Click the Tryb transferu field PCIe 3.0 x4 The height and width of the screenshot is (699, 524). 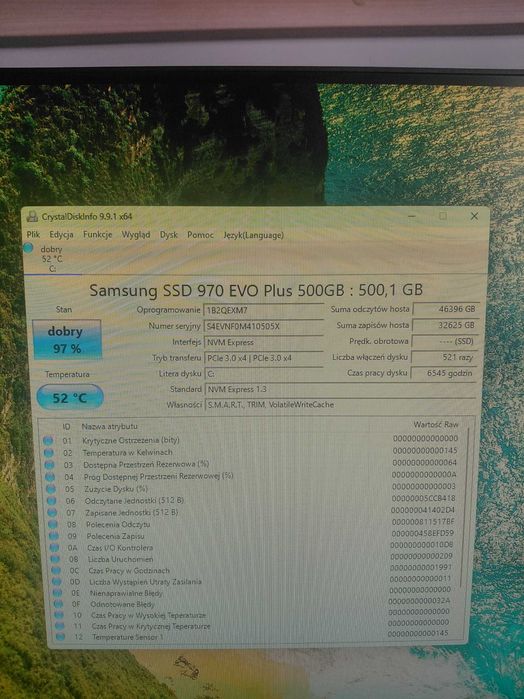point(264,358)
